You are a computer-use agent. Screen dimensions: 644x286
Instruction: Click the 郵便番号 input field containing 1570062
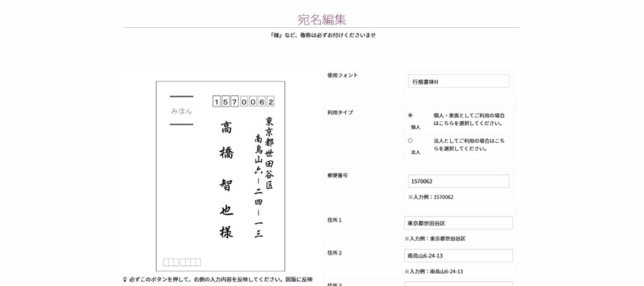coord(459,182)
